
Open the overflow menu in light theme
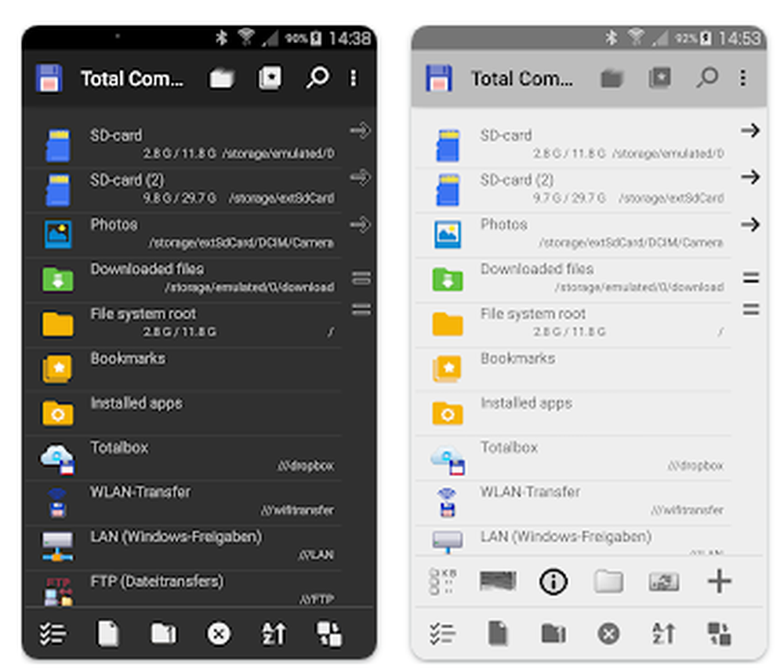(x=743, y=78)
